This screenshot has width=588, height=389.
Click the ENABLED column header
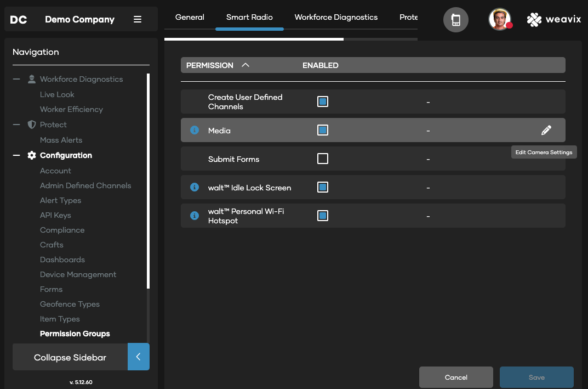(320, 65)
